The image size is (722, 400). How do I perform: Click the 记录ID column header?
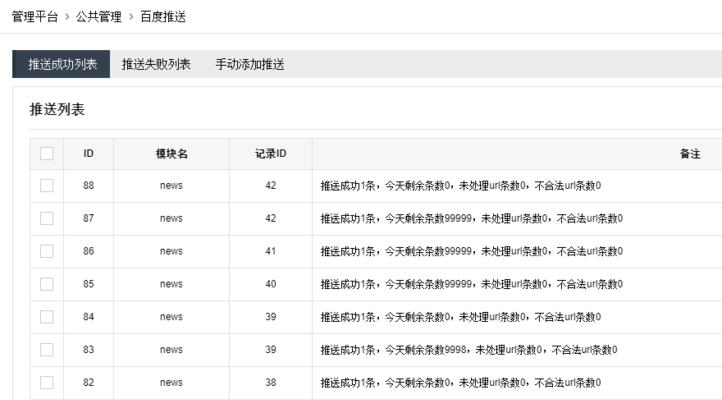(x=271, y=154)
